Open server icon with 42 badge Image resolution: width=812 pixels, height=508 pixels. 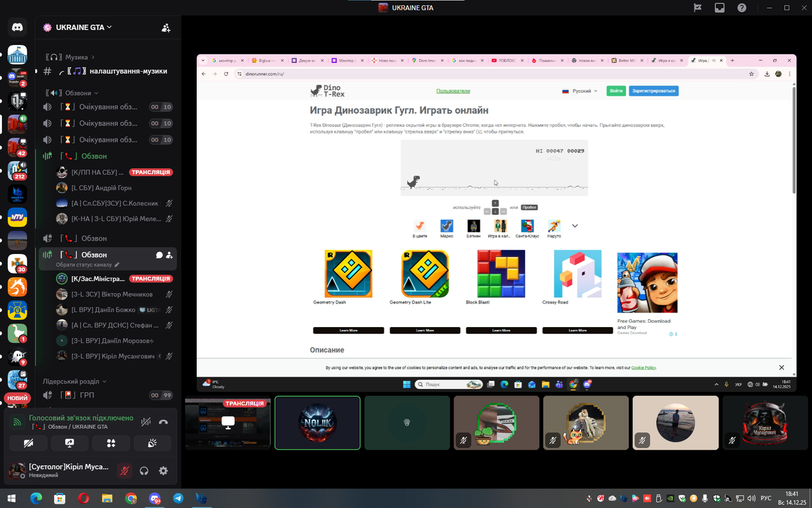point(17,147)
